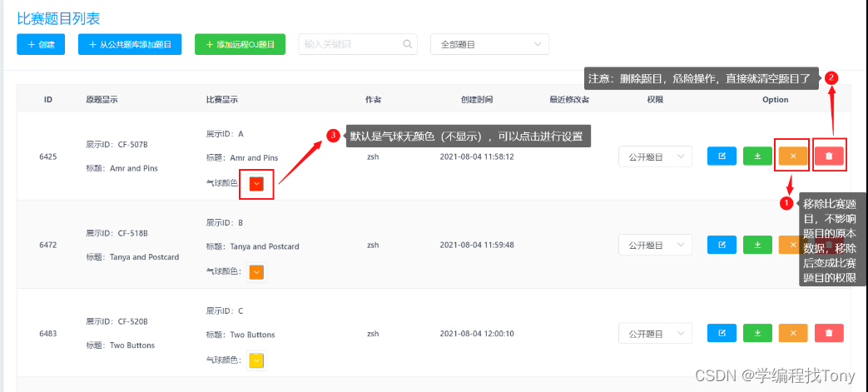The width and height of the screenshot is (868, 392).
Task: Open permission dropdown for Amr and Pins
Action: (656, 156)
